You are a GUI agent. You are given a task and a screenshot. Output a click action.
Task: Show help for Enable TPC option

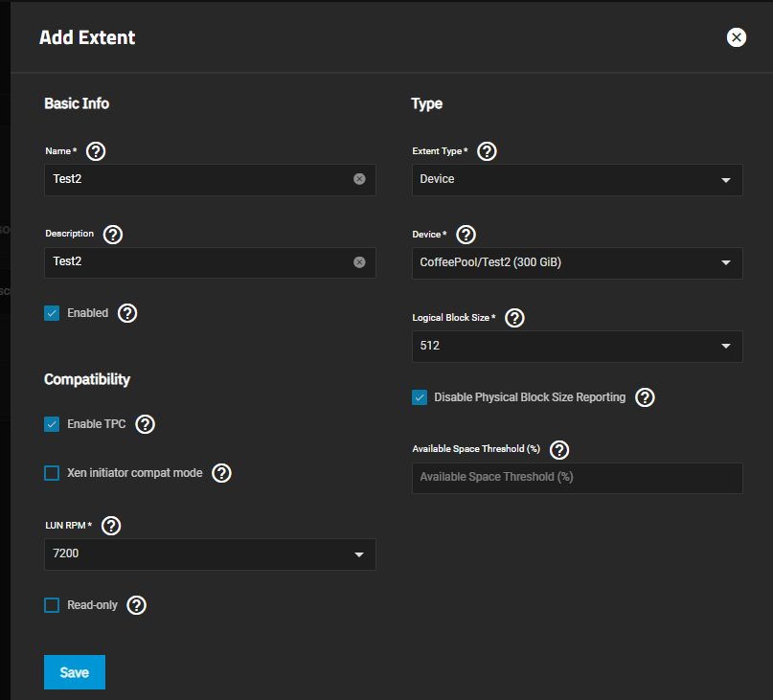tap(145, 424)
